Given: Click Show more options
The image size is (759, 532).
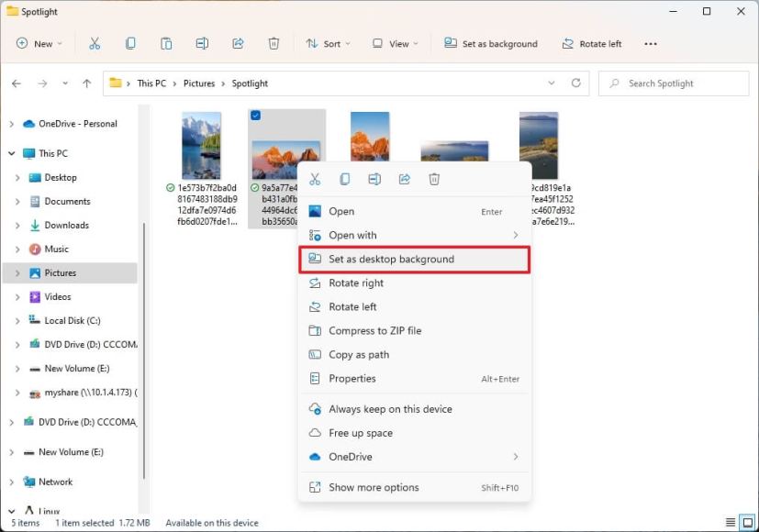Looking at the screenshot, I should click(414, 487).
